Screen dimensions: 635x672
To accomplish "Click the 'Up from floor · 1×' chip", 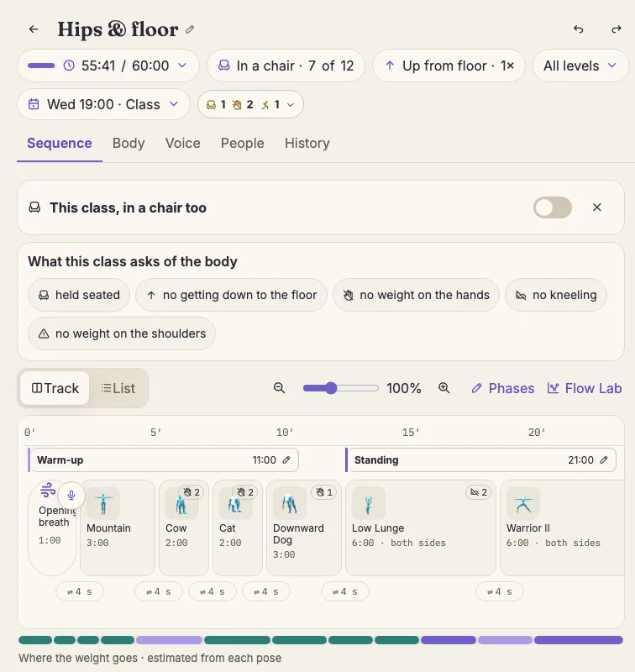I will [449, 66].
